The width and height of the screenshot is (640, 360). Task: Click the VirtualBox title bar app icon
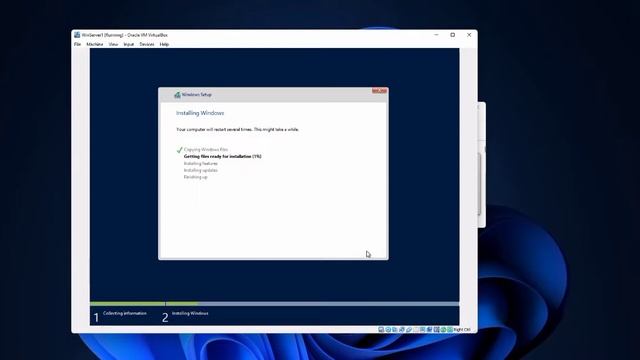[77, 35]
